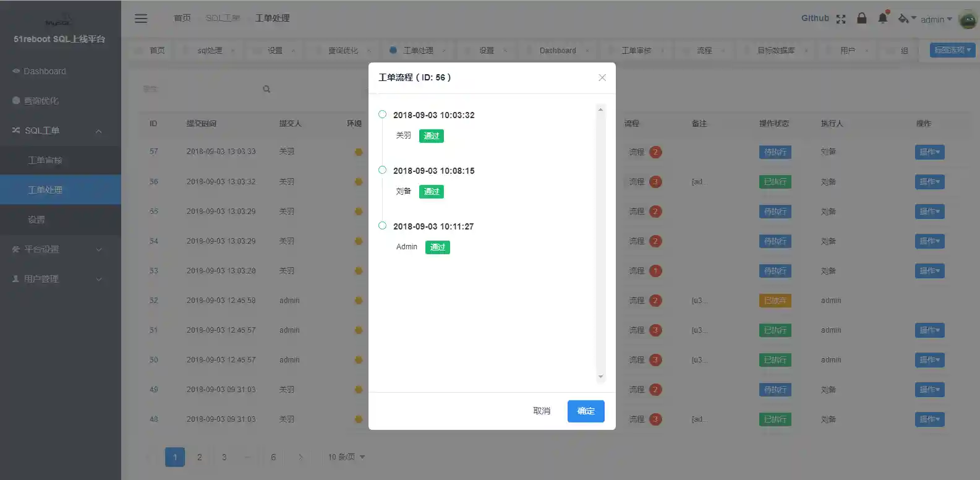Open 查询优化 in the sidebar

[x=61, y=101]
